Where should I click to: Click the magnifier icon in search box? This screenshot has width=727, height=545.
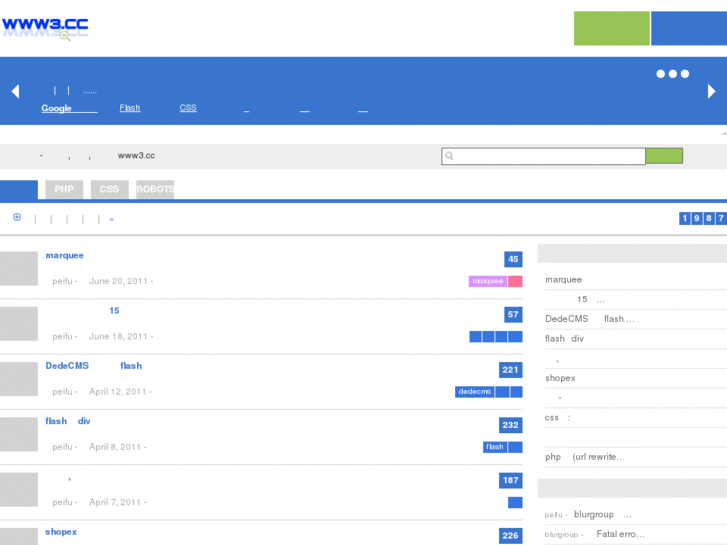(449, 156)
